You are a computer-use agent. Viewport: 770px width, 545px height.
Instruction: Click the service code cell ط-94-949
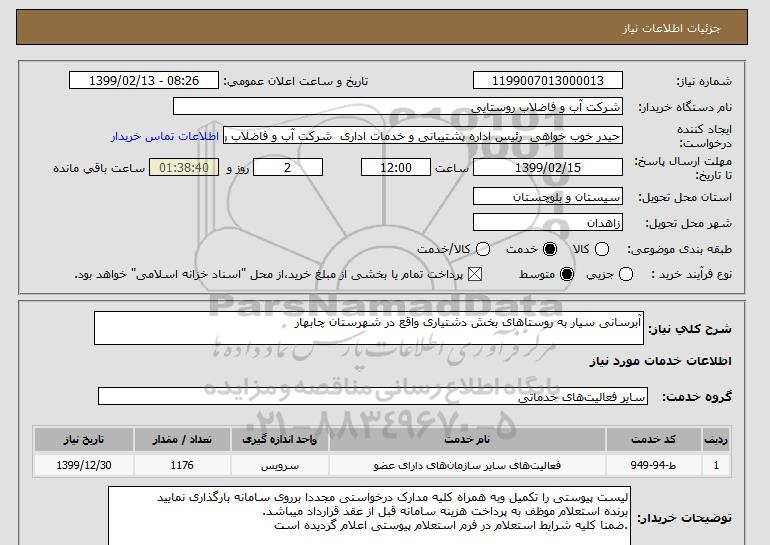tap(653, 465)
